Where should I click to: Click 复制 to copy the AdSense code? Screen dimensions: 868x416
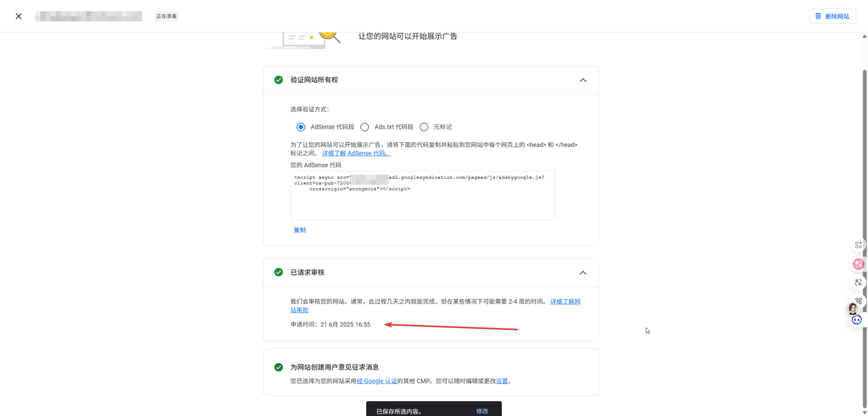pyautogui.click(x=300, y=230)
